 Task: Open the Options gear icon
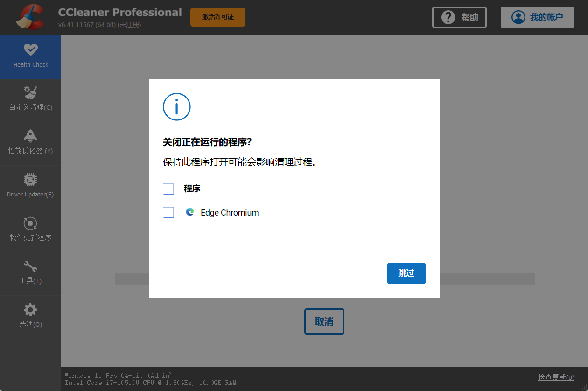[x=31, y=310]
